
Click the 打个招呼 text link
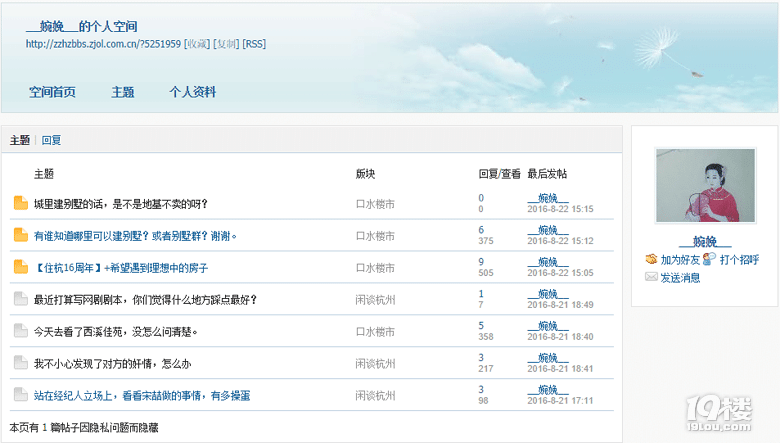pyautogui.click(x=739, y=260)
